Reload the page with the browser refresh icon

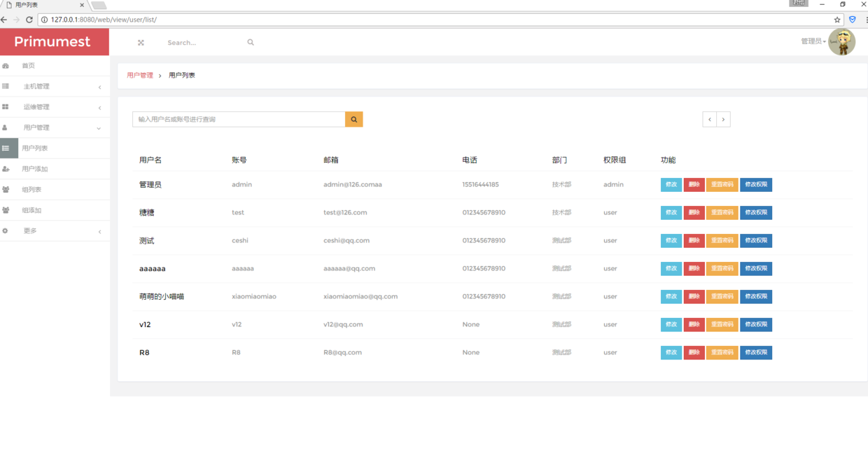coord(29,20)
